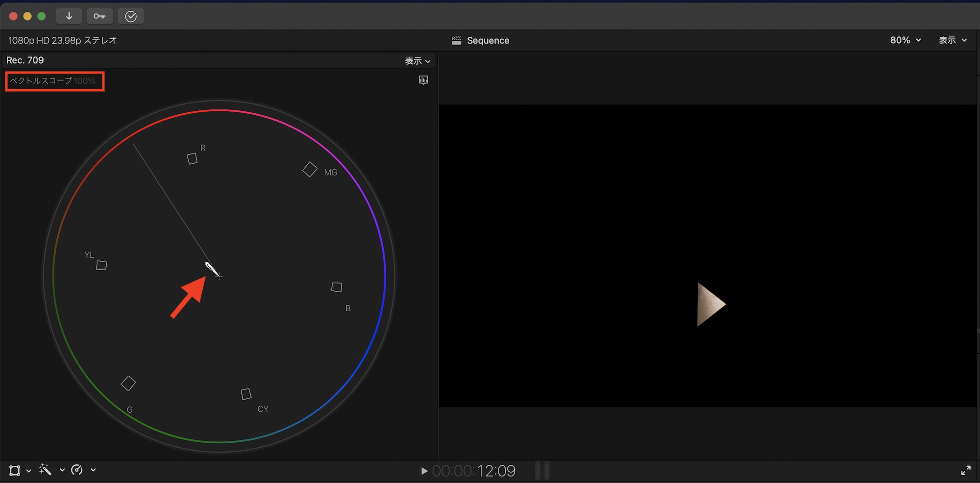Click the clapperboard icon beside Sequence
The height and width of the screenshot is (483, 980).
[x=456, y=41]
